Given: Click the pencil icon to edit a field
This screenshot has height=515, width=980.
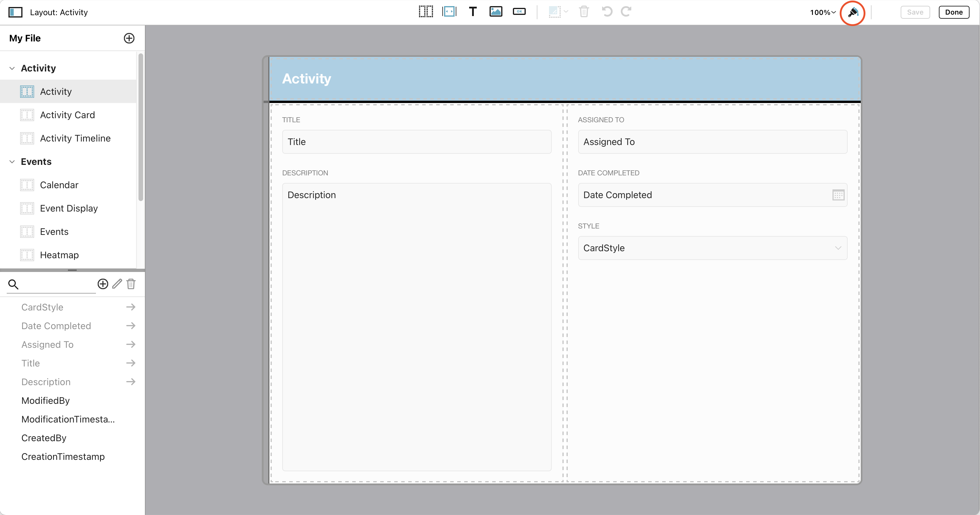Looking at the screenshot, I should [117, 284].
